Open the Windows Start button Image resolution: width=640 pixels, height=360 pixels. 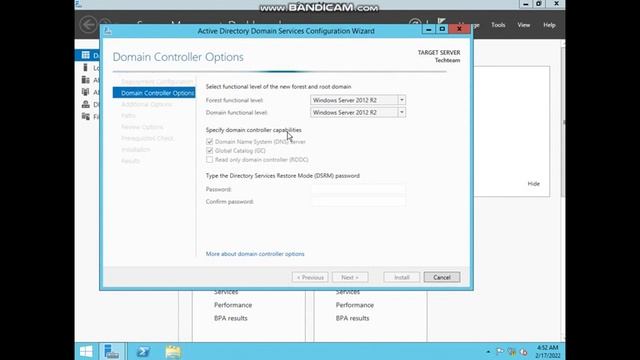point(86,351)
